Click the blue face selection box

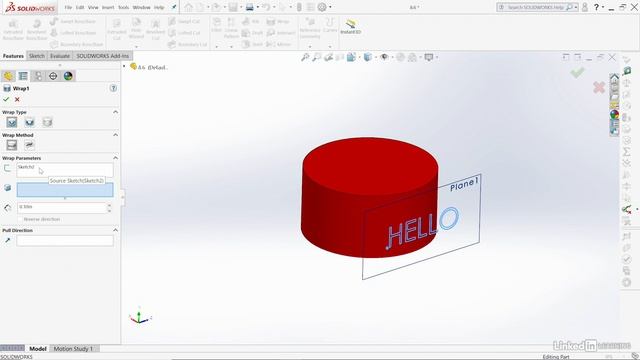pyautogui.click(x=65, y=190)
